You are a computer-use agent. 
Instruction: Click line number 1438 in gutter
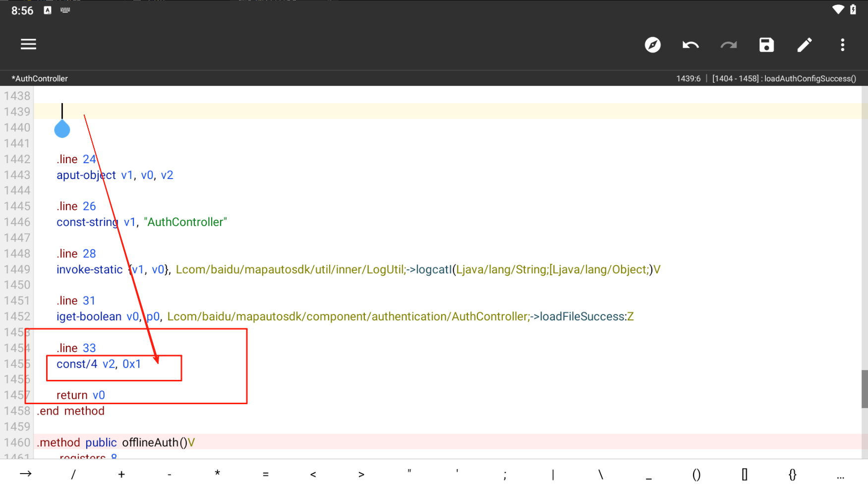[17, 96]
